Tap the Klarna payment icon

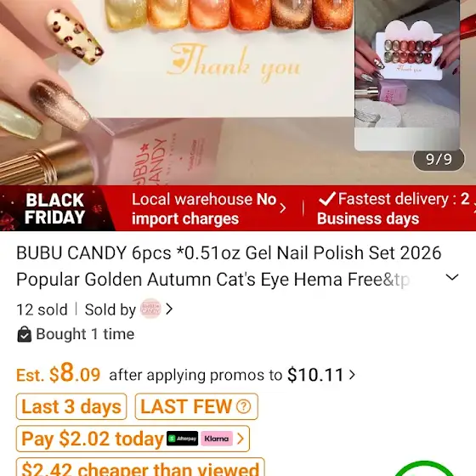[x=217, y=439]
